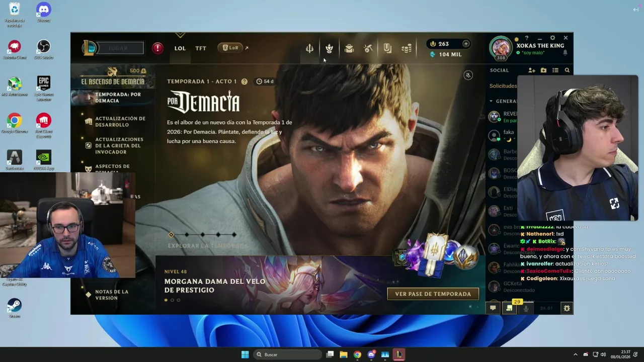
Task: Switch to the TFT tab
Action: 201,48
